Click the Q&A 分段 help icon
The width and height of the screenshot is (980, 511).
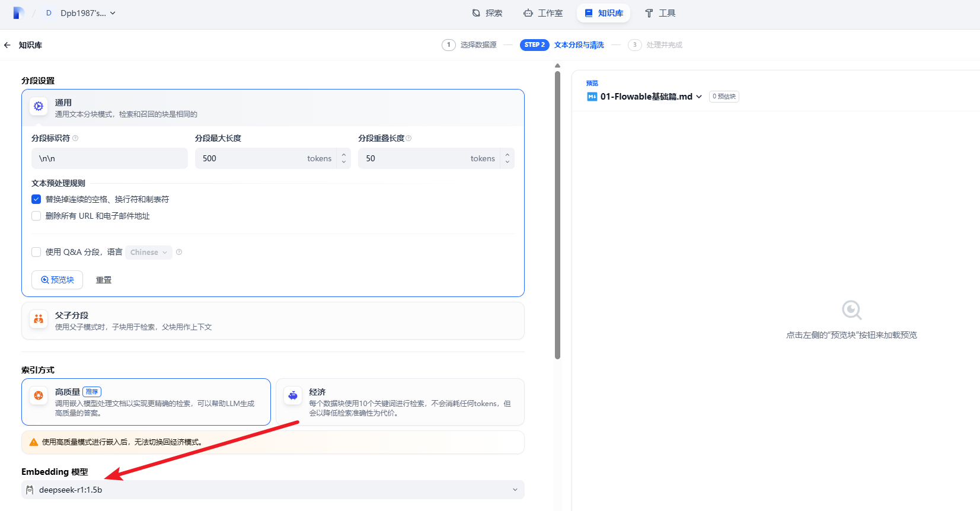tap(179, 253)
